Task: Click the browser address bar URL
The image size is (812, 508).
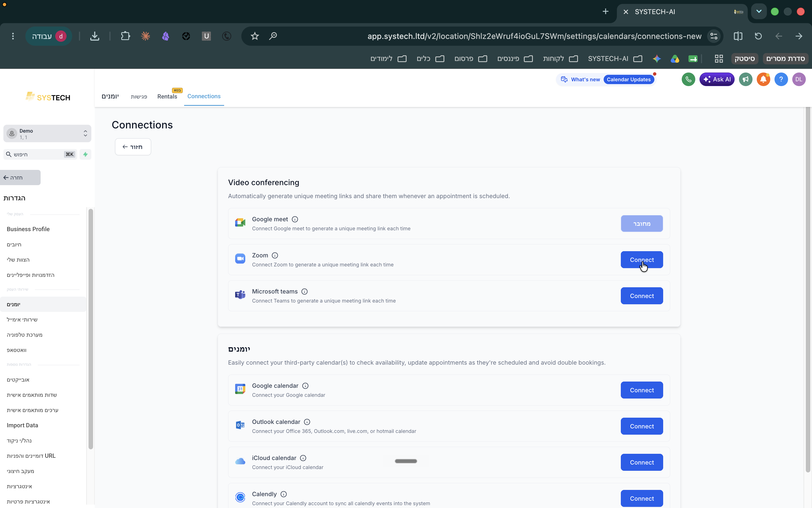Action: click(x=534, y=36)
